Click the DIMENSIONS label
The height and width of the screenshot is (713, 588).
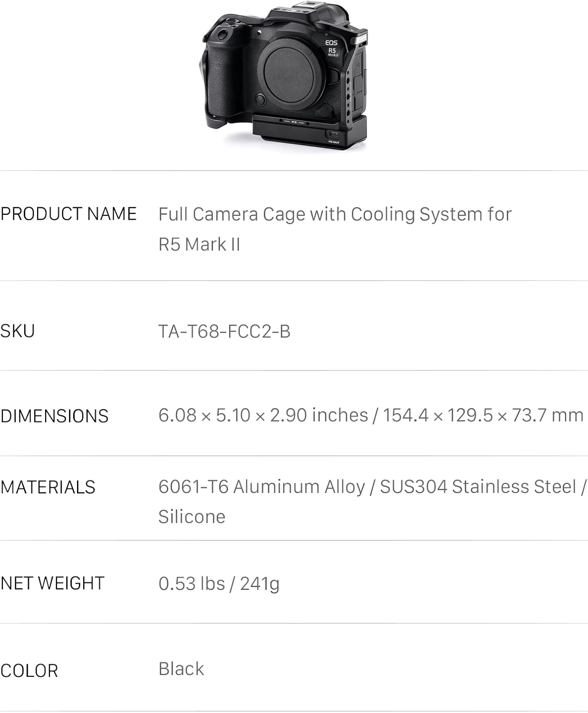tap(54, 416)
